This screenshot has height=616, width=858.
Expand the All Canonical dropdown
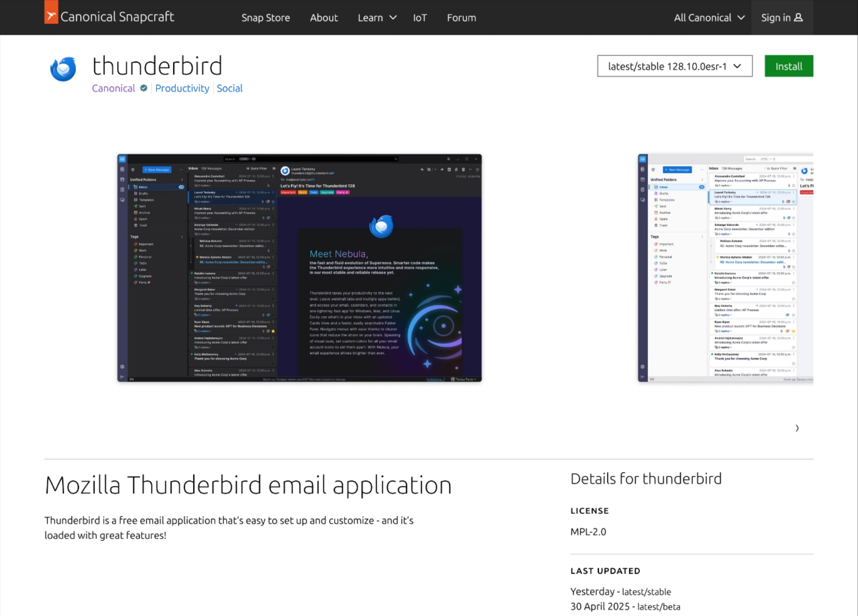click(x=709, y=18)
